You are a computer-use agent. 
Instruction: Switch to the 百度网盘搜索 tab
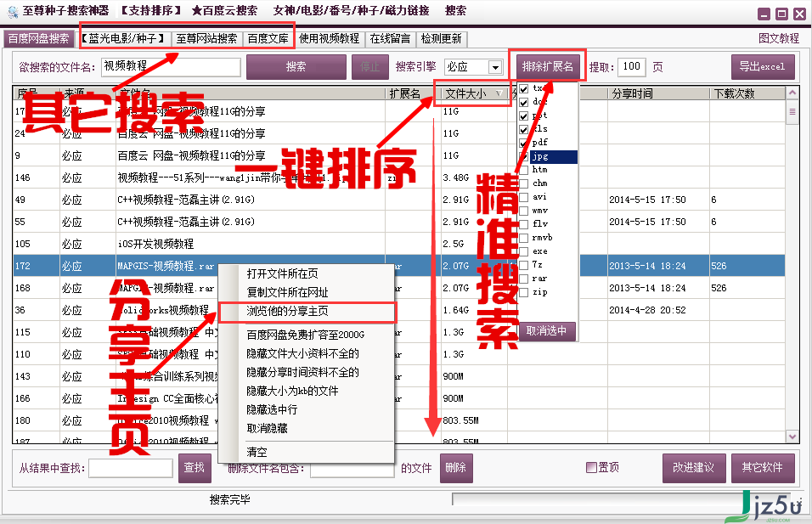pos(38,39)
